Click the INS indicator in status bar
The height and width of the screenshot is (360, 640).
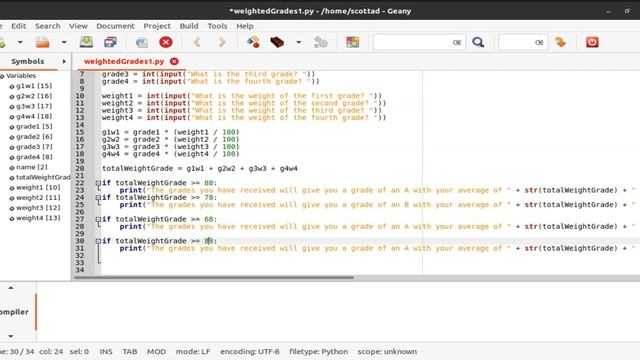pos(106,351)
